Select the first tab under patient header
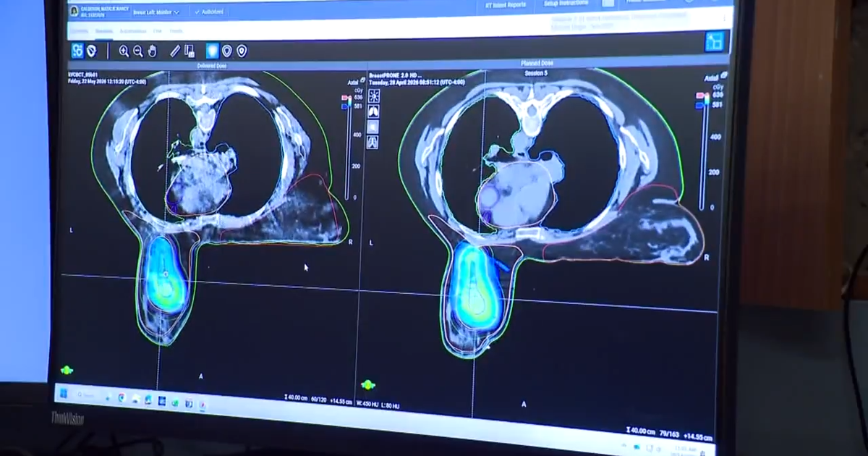Image resolution: width=868 pixels, height=456 pixels. [x=80, y=31]
